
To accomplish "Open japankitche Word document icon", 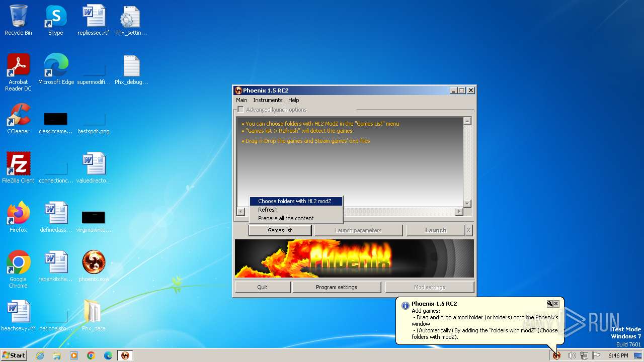I will click(x=56, y=266).
